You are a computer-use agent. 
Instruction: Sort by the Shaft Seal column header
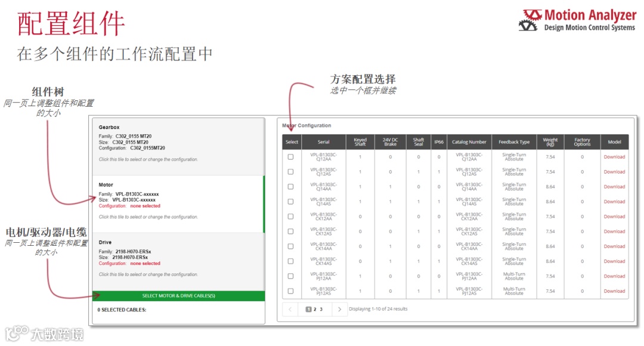[x=419, y=142]
